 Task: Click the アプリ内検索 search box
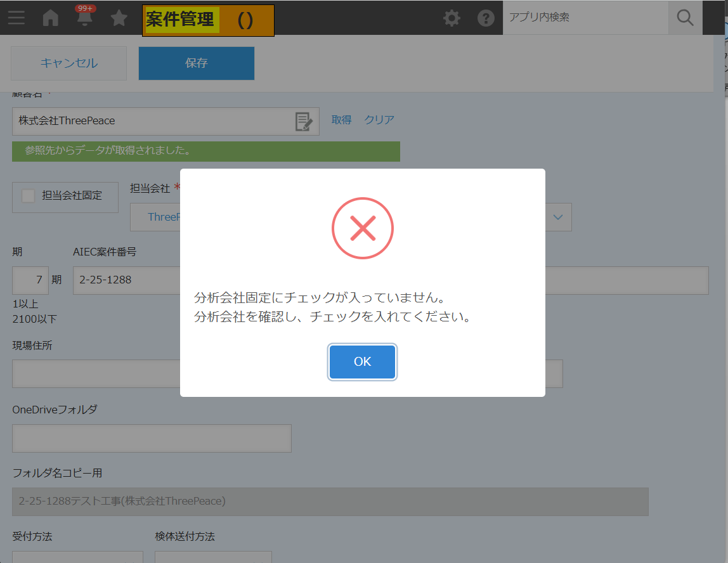coord(585,18)
